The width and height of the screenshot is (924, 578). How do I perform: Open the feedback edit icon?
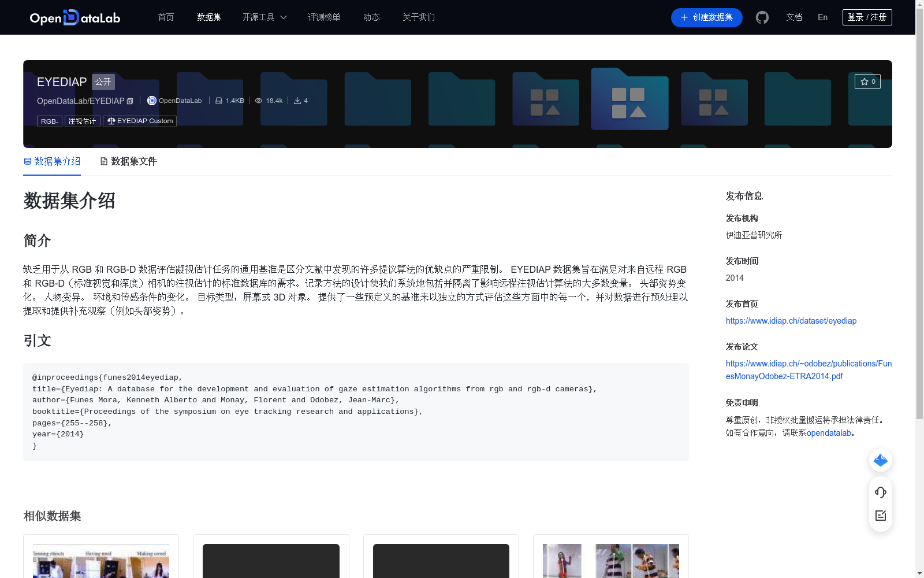tap(881, 516)
